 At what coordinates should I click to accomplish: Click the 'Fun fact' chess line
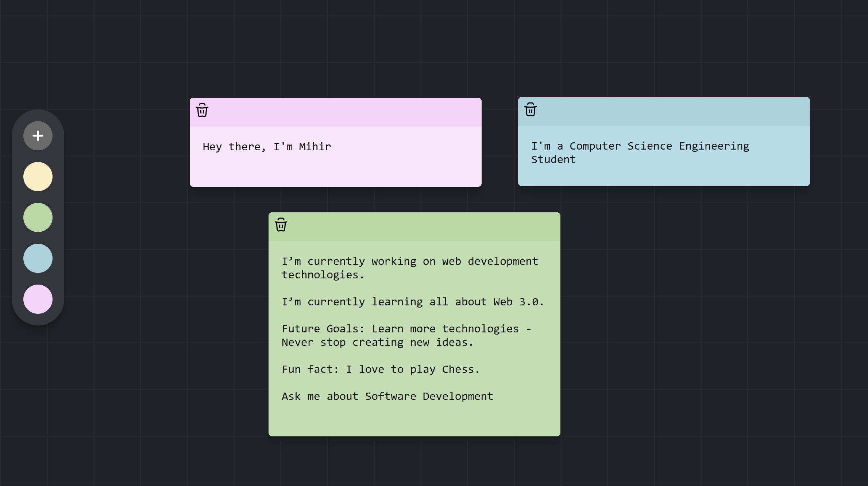(x=380, y=369)
